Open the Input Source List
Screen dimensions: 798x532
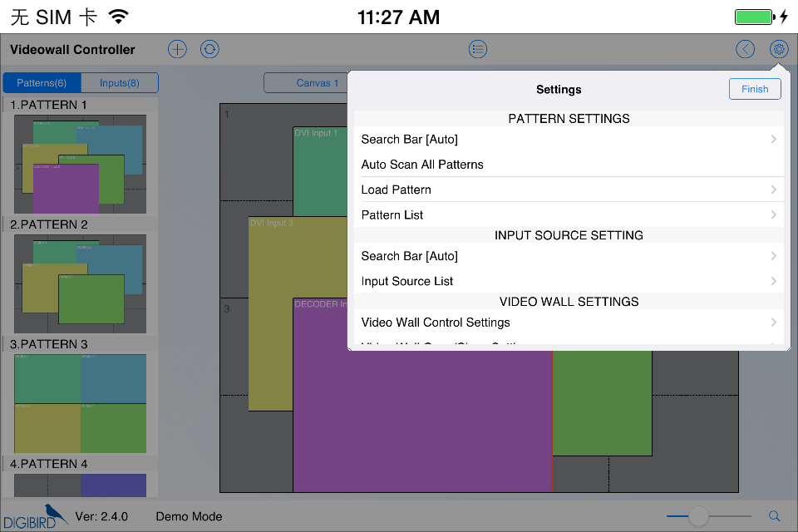click(569, 281)
